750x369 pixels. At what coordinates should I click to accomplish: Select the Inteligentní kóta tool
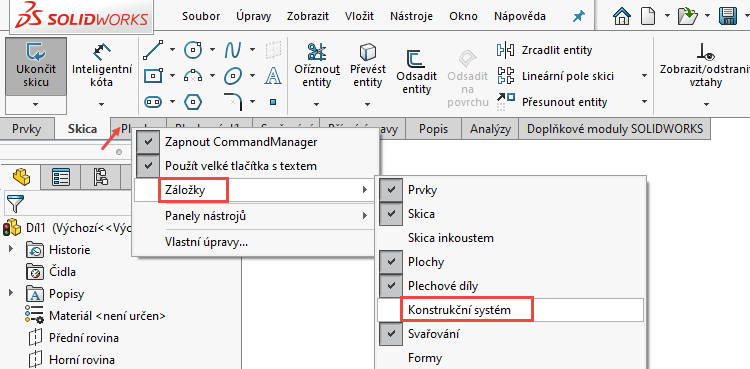point(101,66)
